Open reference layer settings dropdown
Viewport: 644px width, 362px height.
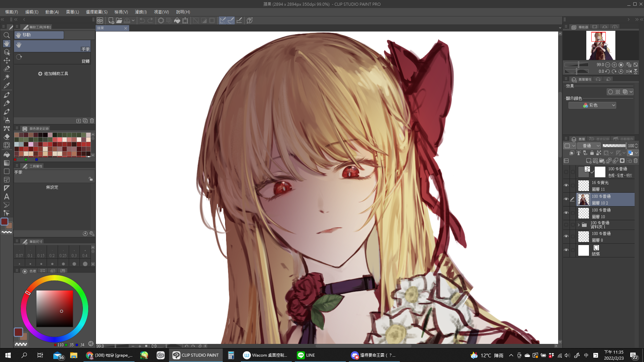(612, 153)
